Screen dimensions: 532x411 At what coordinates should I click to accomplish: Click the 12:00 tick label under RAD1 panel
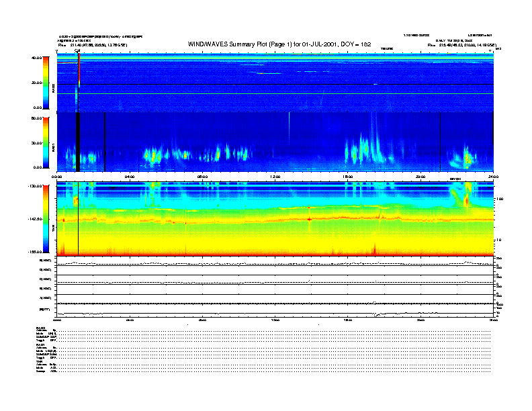[275, 177]
